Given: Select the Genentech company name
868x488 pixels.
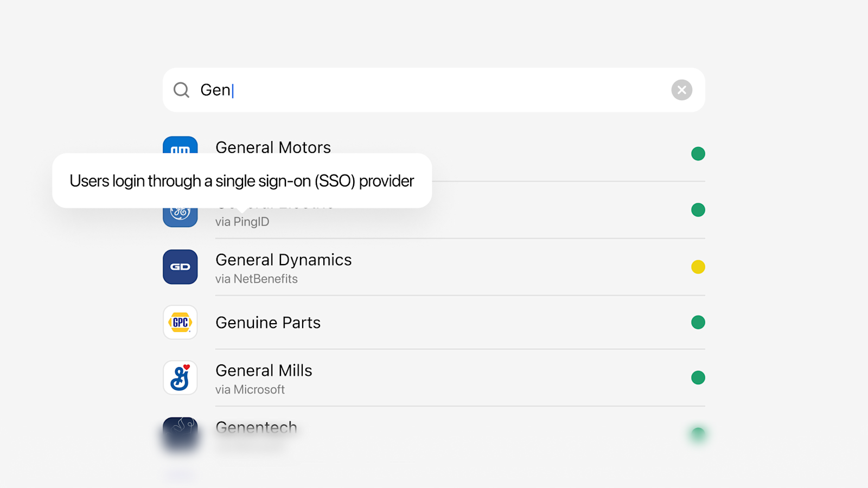Looking at the screenshot, I should [256, 427].
